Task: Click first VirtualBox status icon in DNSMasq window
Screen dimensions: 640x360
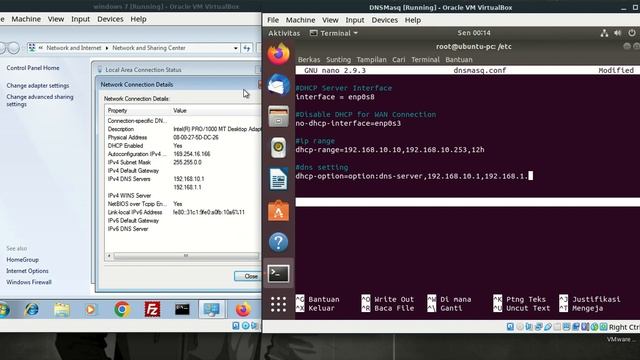Action: coord(510,327)
